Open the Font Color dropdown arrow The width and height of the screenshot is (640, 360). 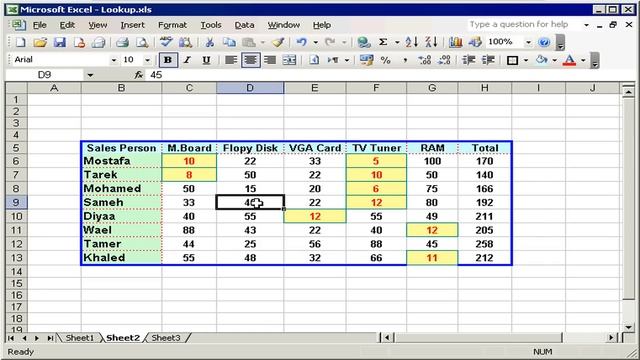[x=583, y=60]
